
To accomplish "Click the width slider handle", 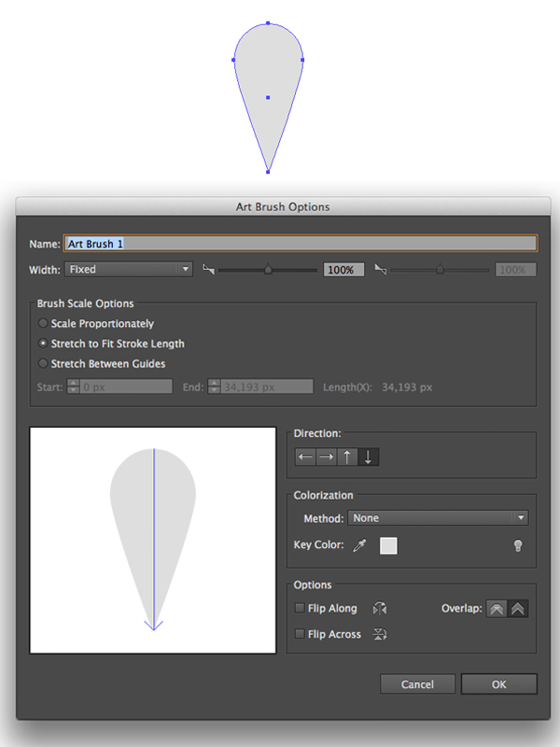I will 268,270.
